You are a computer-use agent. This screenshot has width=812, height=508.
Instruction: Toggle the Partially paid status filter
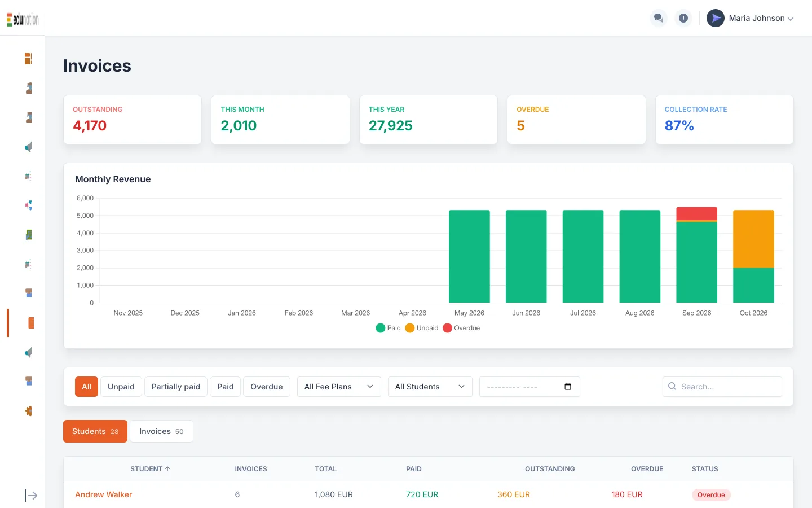point(176,387)
